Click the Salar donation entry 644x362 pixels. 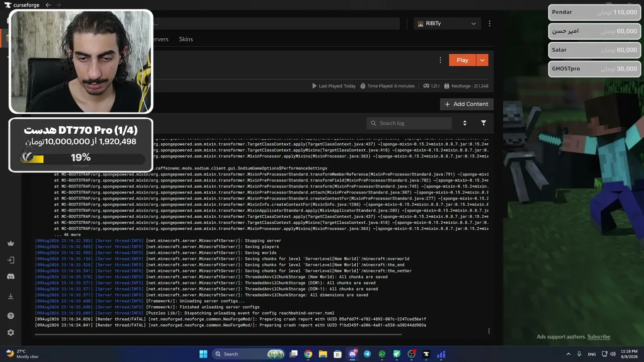[x=595, y=50]
